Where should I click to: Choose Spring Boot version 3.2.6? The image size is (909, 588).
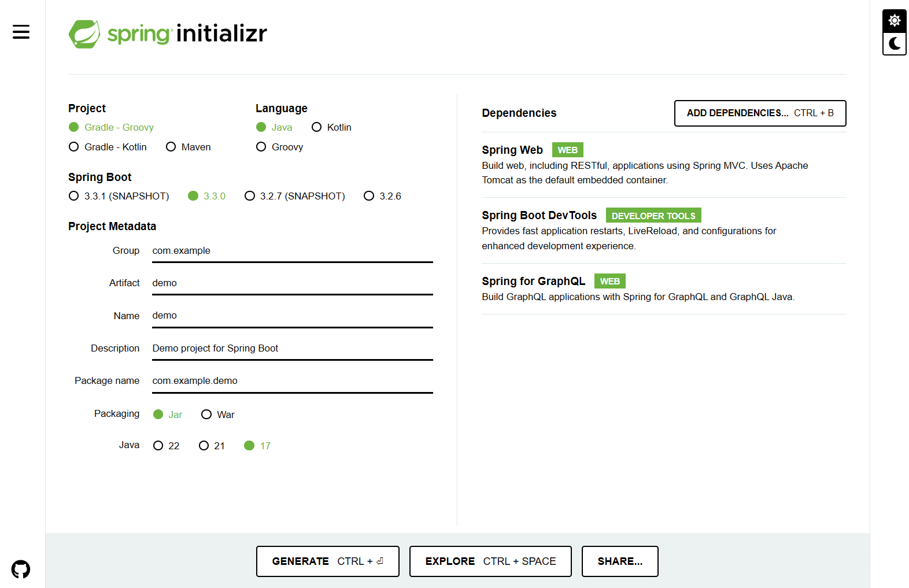click(x=382, y=196)
